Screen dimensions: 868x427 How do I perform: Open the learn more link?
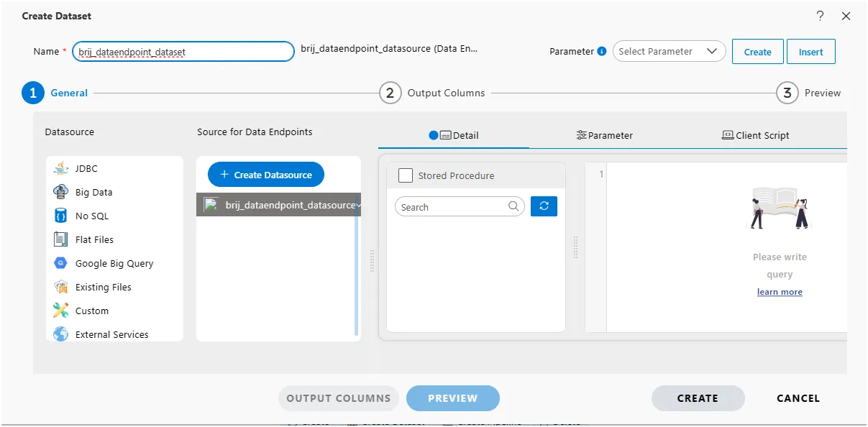click(x=780, y=292)
